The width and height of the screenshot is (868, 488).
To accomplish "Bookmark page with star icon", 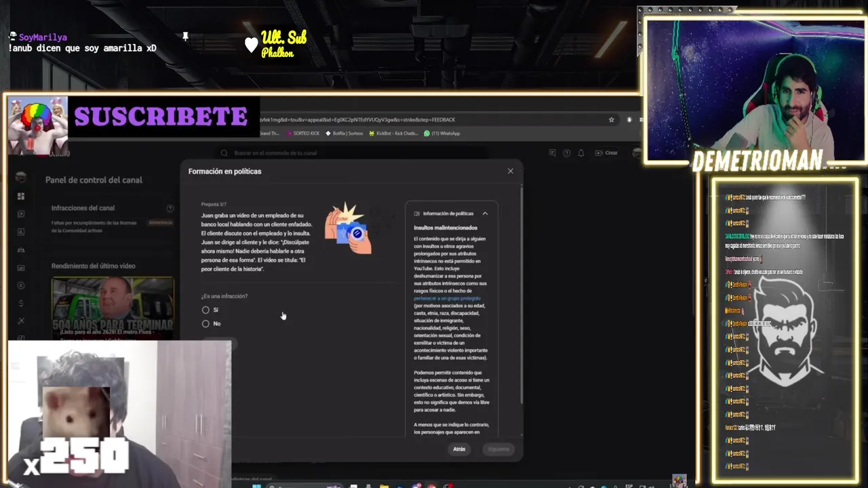I will (611, 120).
